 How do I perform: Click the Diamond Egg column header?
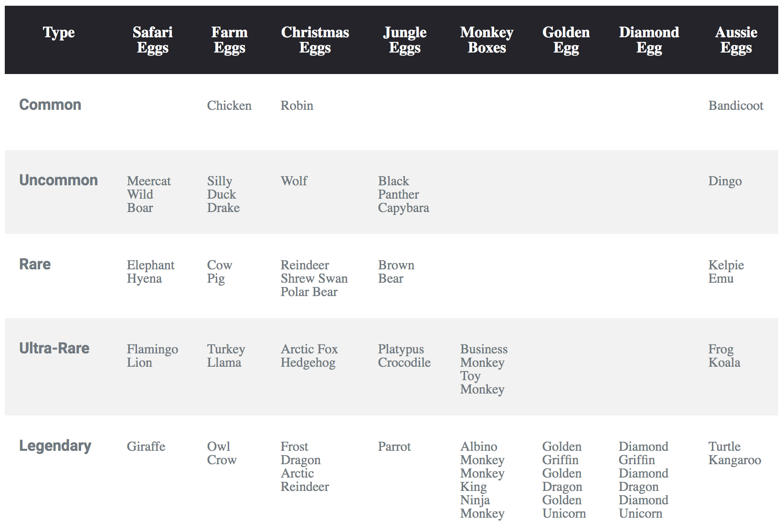point(649,40)
